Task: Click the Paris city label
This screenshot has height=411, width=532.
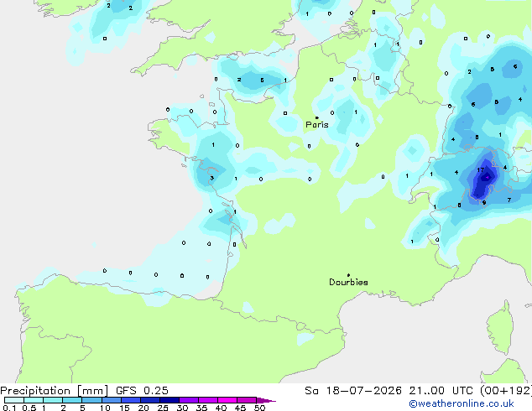Action: (317, 125)
